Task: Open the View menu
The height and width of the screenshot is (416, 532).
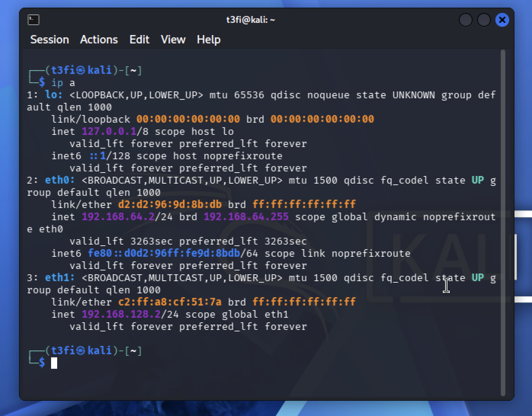Action: point(173,40)
